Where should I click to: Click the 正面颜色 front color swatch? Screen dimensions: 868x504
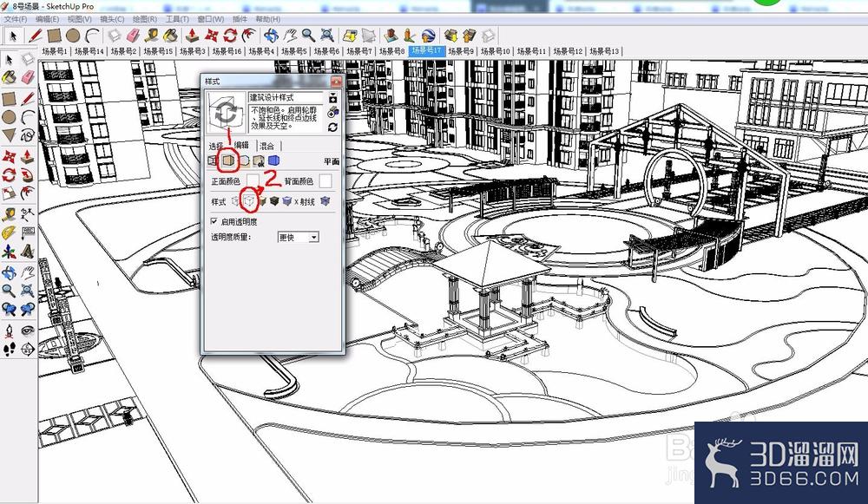tap(253, 181)
